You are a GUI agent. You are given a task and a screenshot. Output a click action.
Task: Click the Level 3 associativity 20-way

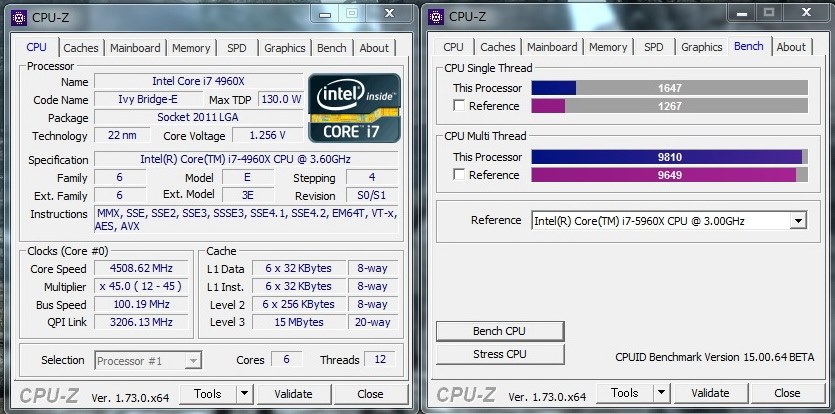click(x=373, y=322)
